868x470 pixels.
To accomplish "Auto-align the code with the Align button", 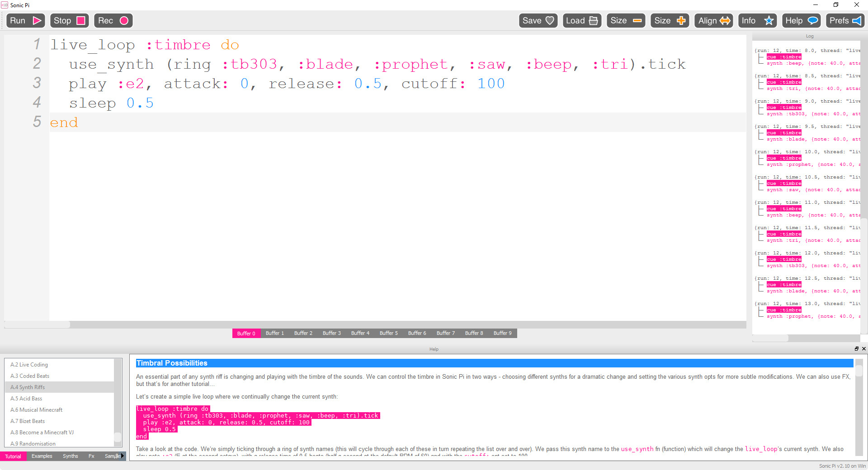I will pos(713,20).
